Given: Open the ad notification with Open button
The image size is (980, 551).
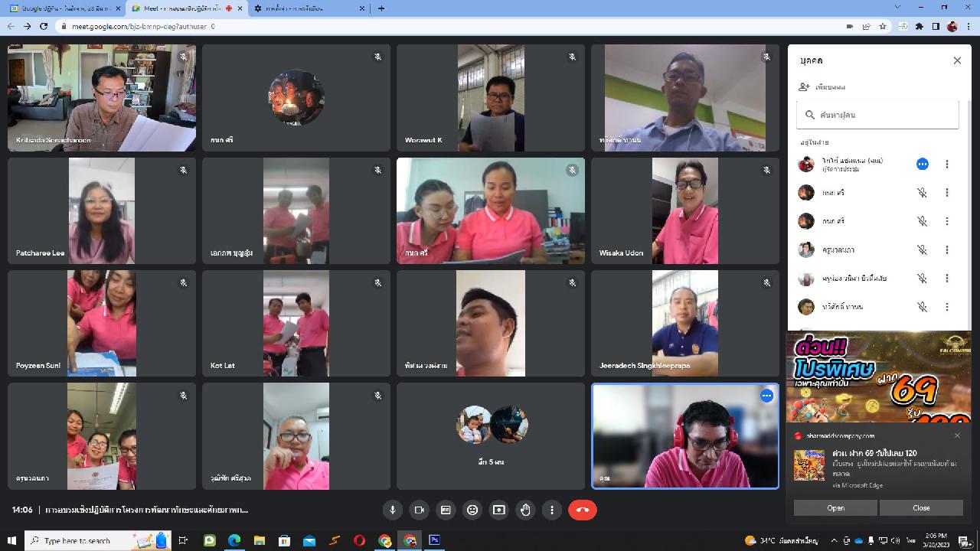Looking at the screenshot, I should [x=835, y=508].
